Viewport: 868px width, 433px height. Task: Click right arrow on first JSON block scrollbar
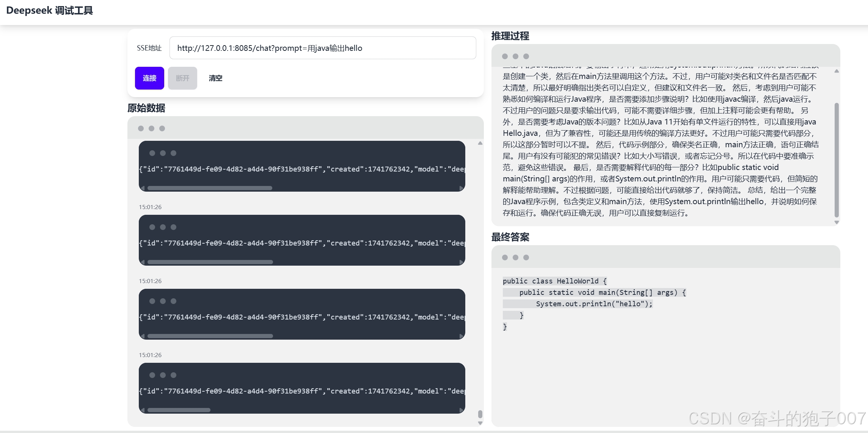461,188
